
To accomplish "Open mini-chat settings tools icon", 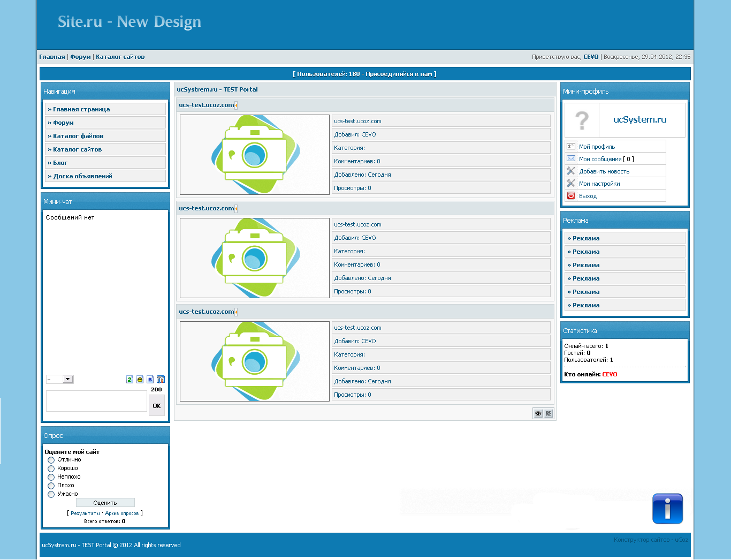I will click(x=161, y=380).
